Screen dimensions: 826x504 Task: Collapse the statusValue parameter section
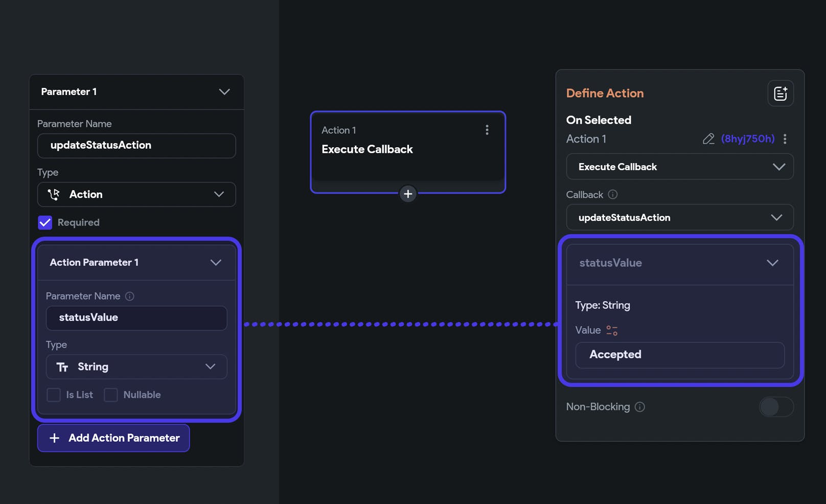pyautogui.click(x=772, y=263)
